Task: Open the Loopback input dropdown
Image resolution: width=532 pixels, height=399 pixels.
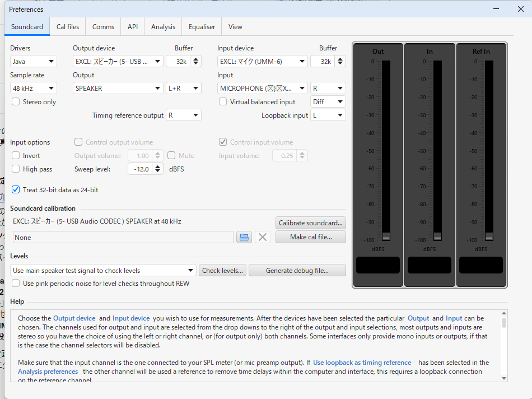Action: click(x=328, y=115)
